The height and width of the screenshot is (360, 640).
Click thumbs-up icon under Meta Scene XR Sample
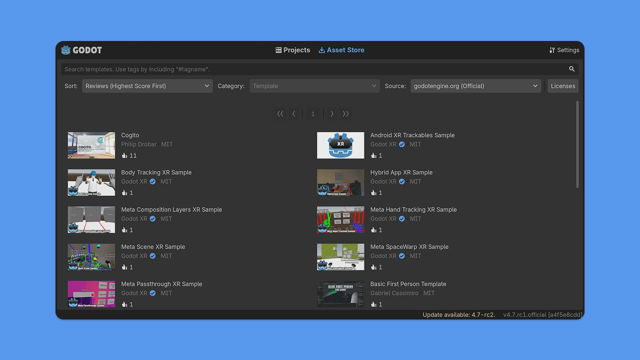(124, 267)
